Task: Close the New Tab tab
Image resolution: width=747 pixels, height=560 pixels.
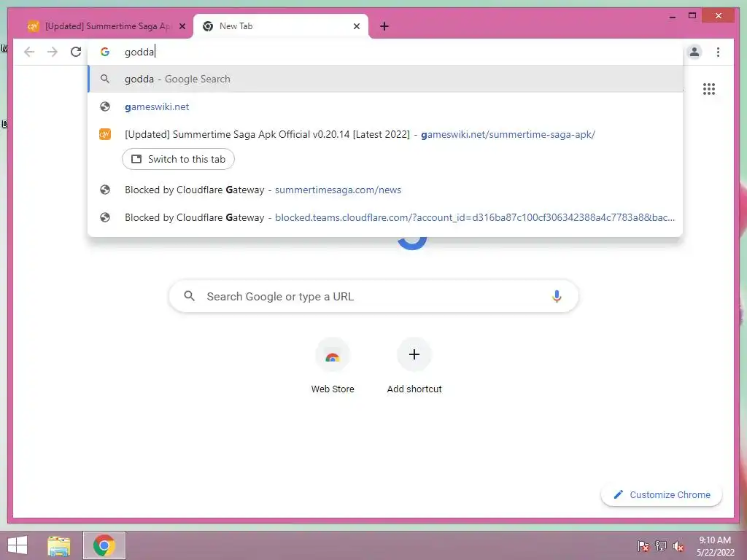Action: pyautogui.click(x=356, y=26)
